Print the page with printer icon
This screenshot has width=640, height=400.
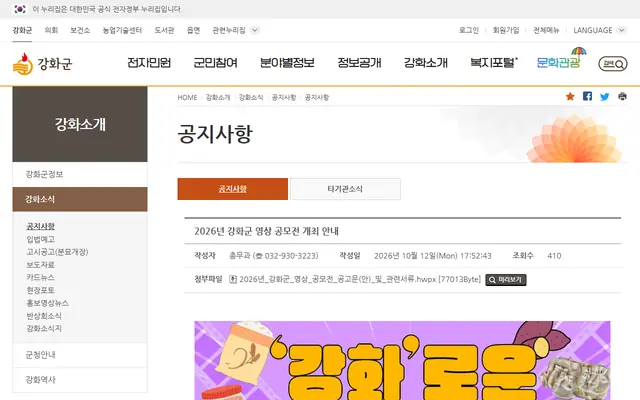622,96
